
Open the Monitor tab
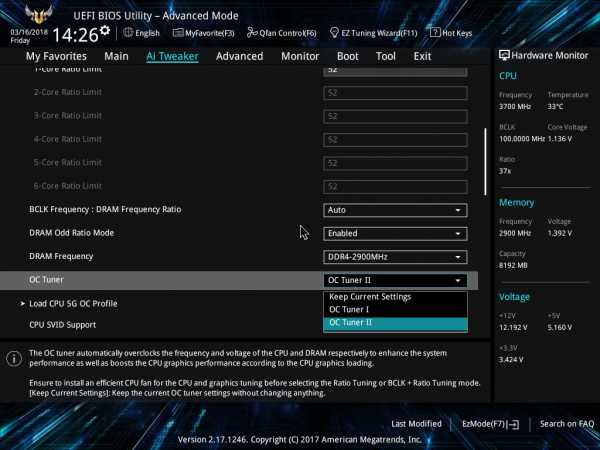tap(300, 56)
